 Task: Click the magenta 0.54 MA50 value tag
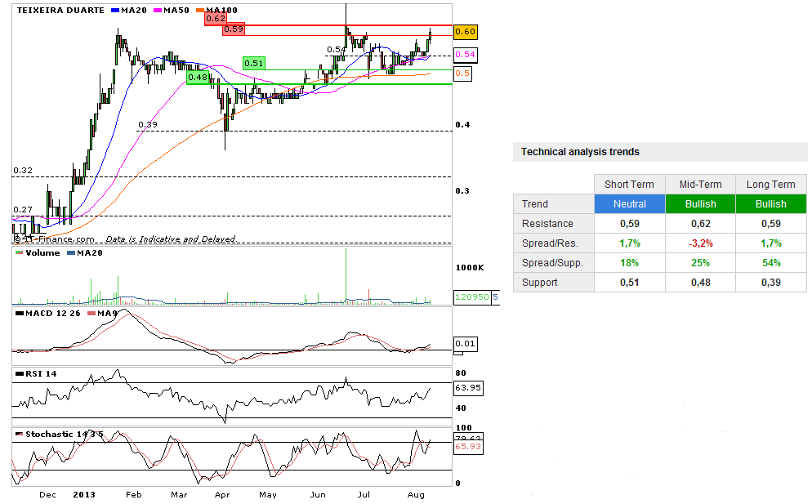click(x=465, y=55)
